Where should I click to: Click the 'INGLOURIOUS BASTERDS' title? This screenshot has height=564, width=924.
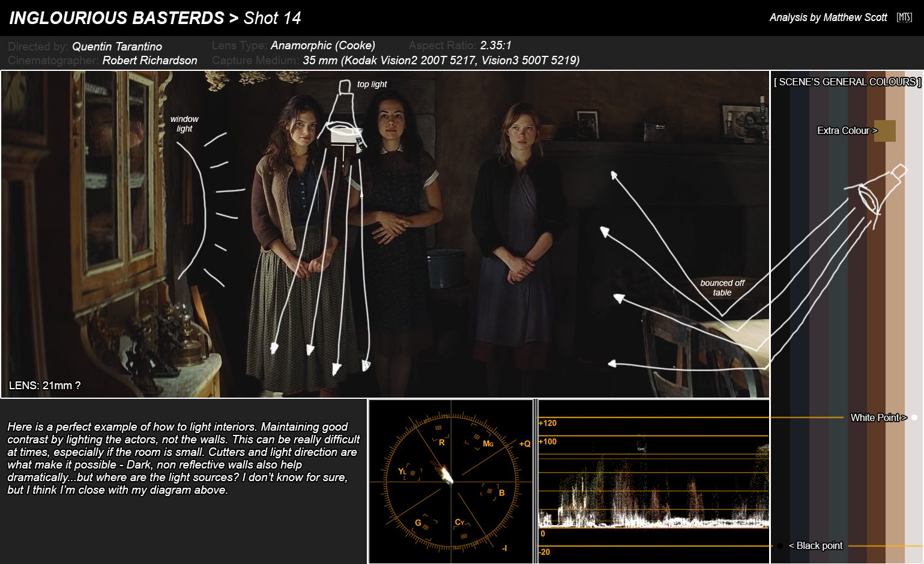coord(116,18)
